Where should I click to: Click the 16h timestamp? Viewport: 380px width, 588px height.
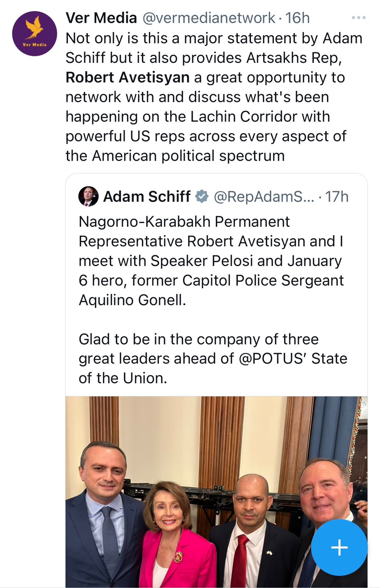297,18
